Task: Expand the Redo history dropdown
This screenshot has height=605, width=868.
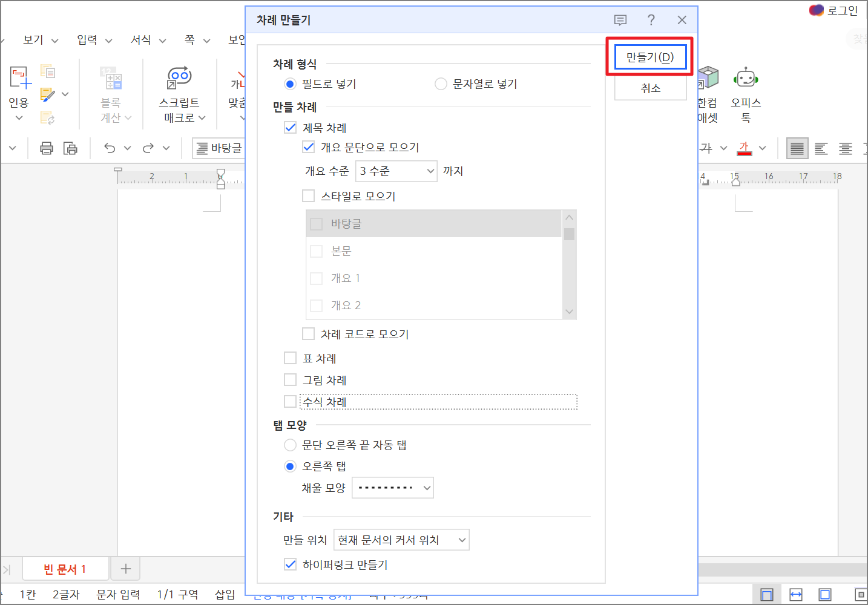Action: coord(166,148)
